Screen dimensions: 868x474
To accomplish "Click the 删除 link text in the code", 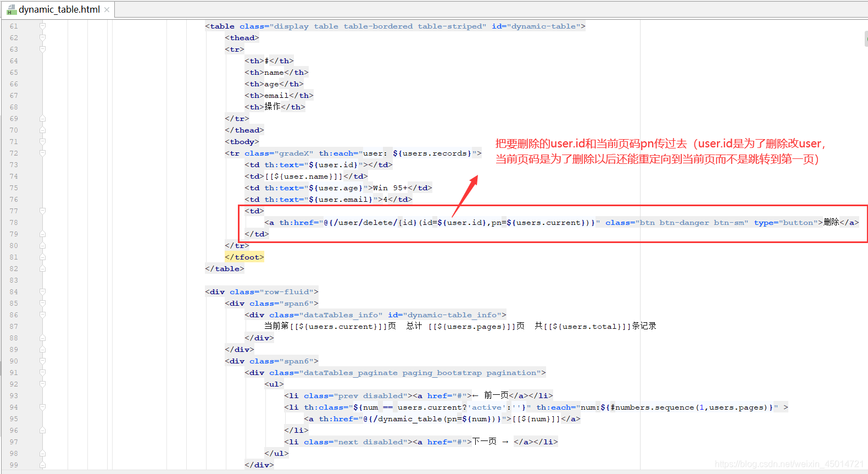I will (x=831, y=222).
